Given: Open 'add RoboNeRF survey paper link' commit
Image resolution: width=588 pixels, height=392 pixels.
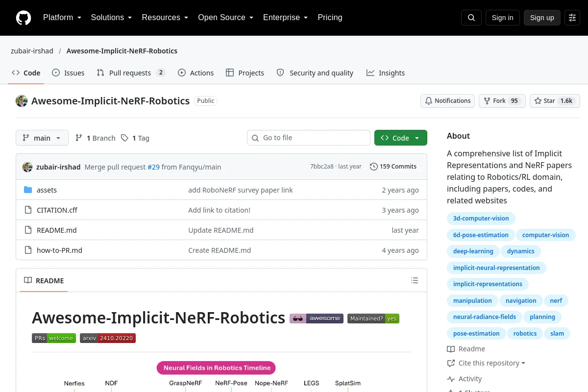Looking at the screenshot, I should [x=241, y=190].
